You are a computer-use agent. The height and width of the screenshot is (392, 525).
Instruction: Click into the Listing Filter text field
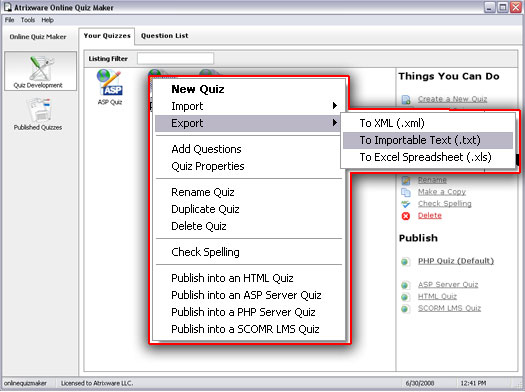click(x=175, y=59)
